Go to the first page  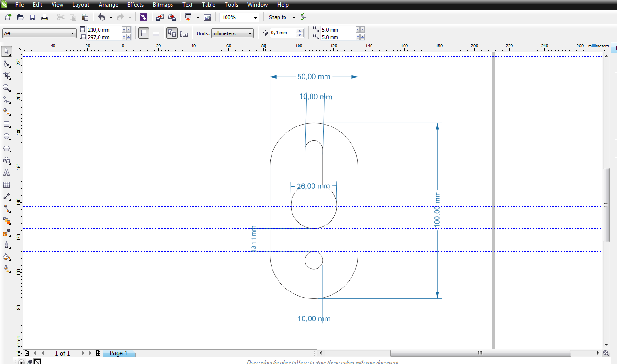click(x=35, y=353)
